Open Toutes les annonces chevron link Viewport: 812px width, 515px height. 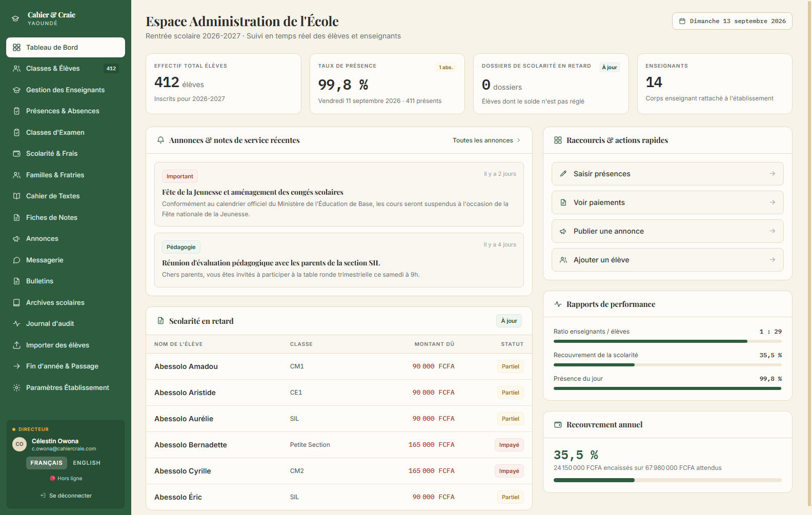click(486, 140)
